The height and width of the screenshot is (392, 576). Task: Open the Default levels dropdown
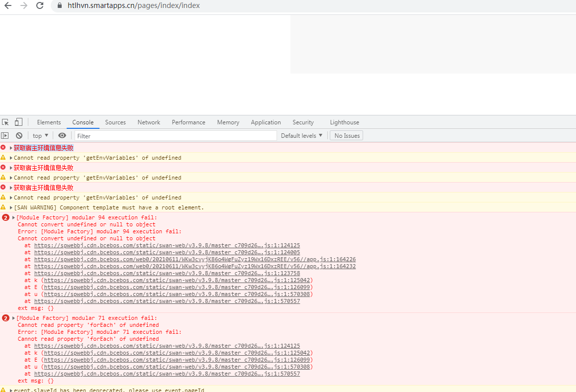pos(301,136)
